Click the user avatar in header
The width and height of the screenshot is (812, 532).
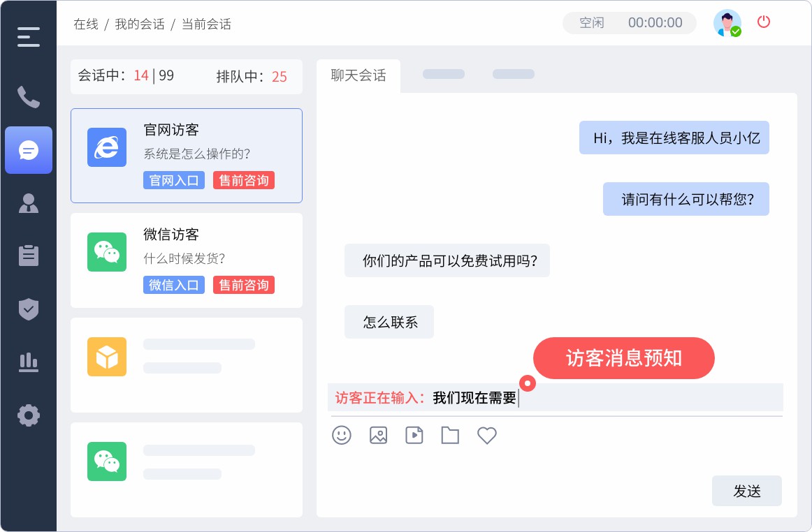727,23
